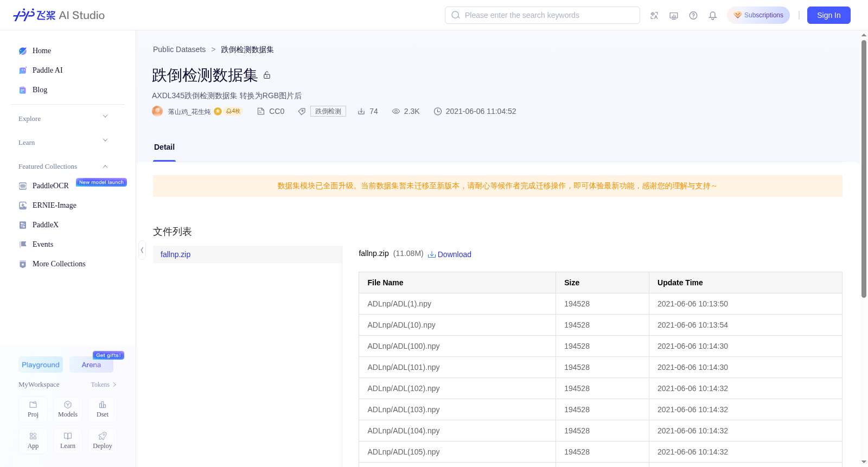Select fallnp.zip in file list
The image size is (868, 467).
(247, 254)
